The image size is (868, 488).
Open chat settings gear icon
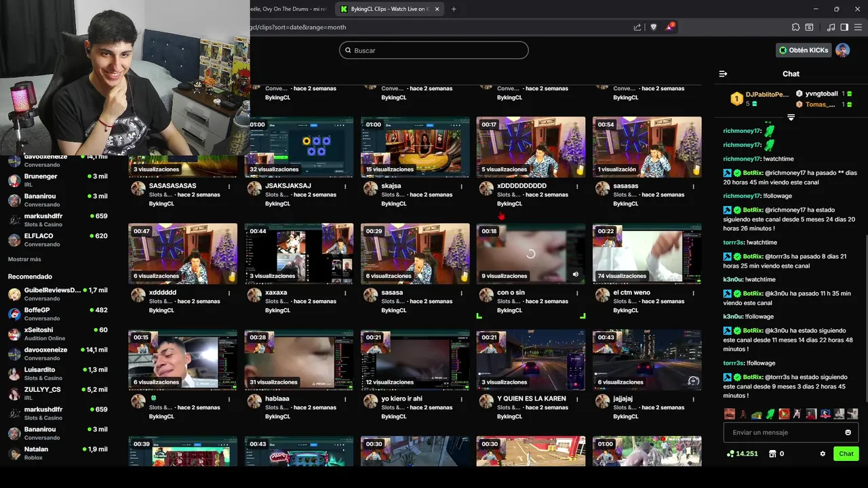[x=823, y=453]
